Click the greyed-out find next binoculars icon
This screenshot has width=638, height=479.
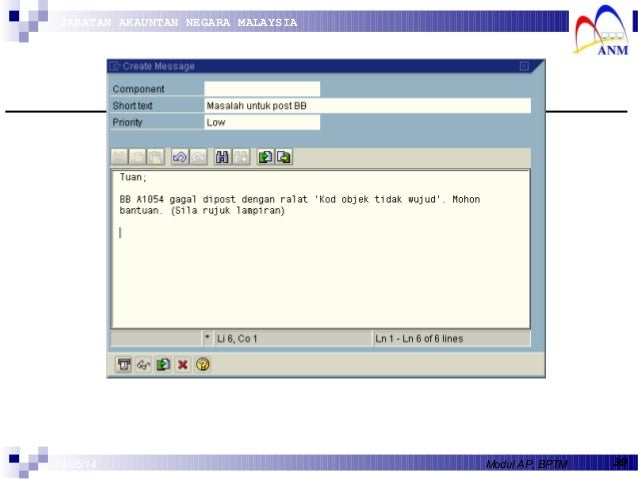point(241,157)
